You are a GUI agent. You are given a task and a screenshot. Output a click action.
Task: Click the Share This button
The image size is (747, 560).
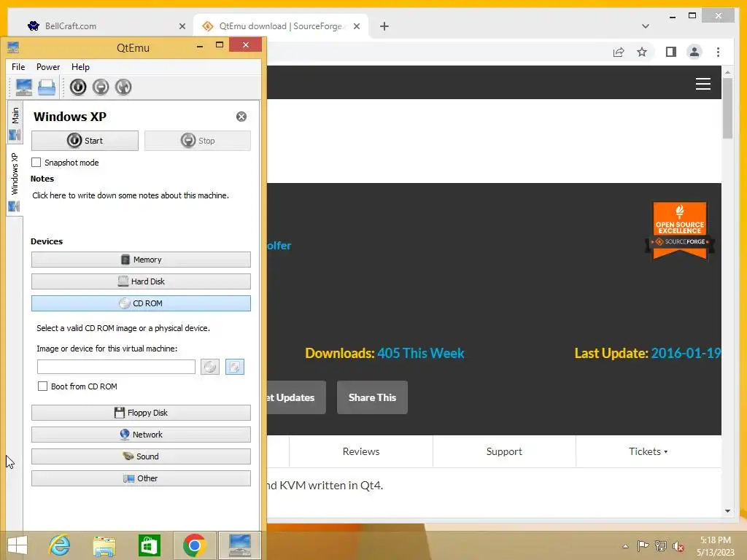pos(372,397)
